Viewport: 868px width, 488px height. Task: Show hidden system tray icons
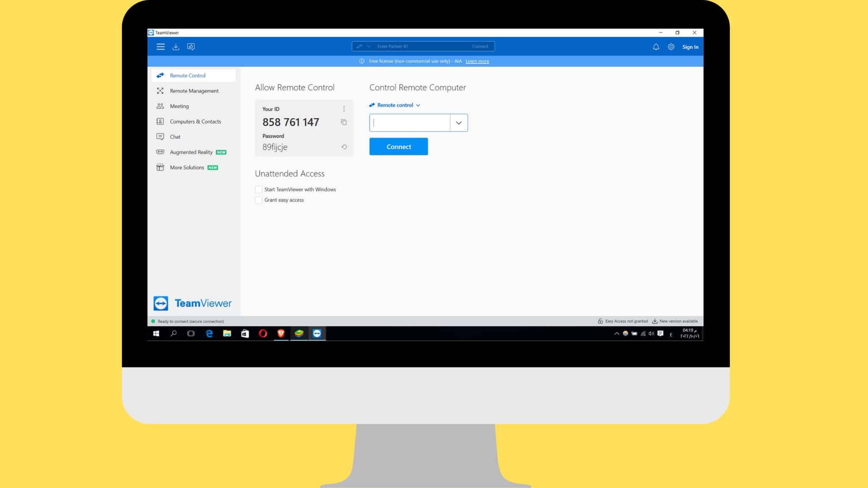pos(616,334)
